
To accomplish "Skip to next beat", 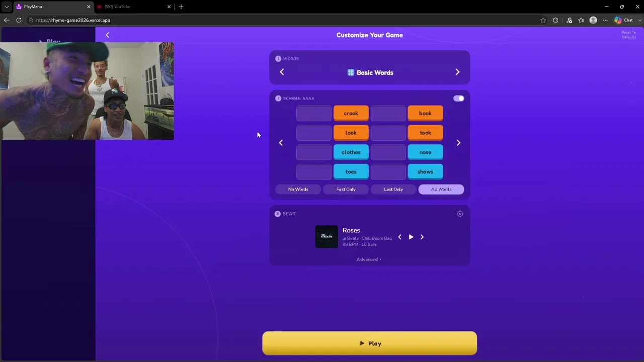I will 422,237.
